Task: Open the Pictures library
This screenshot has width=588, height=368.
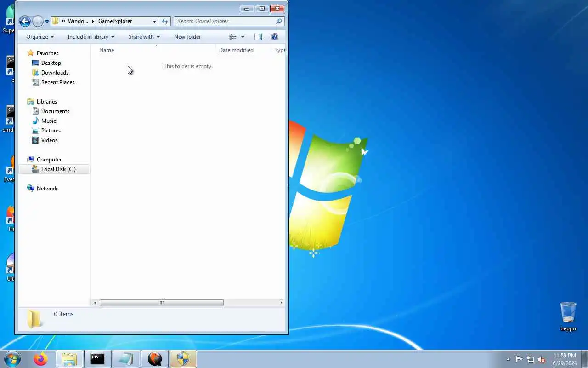Action: (x=51, y=131)
